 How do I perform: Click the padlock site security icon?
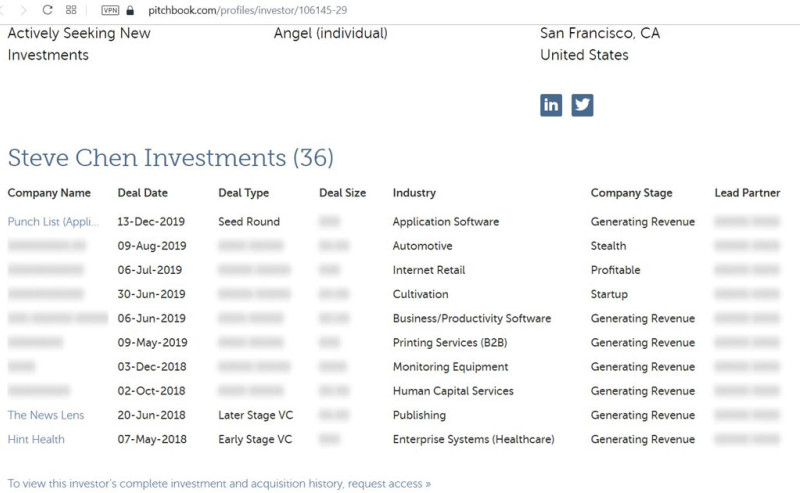click(x=130, y=10)
